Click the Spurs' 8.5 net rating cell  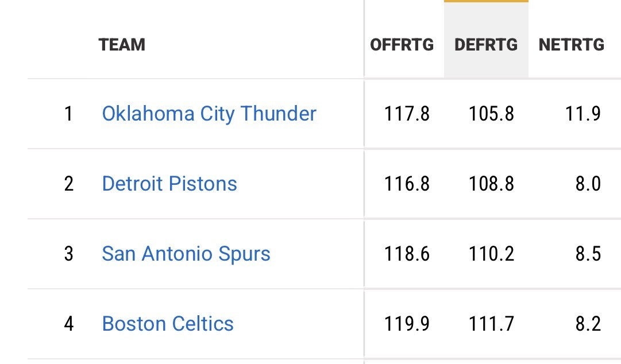click(x=588, y=254)
